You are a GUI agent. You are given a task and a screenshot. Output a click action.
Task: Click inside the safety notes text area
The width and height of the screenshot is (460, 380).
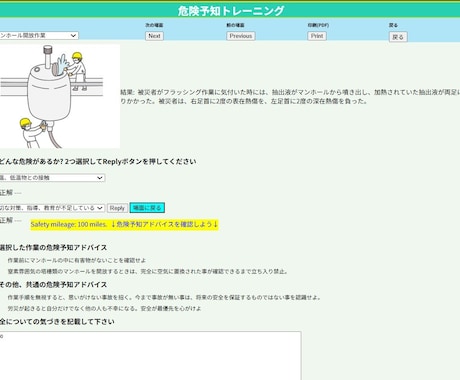coord(150,355)
